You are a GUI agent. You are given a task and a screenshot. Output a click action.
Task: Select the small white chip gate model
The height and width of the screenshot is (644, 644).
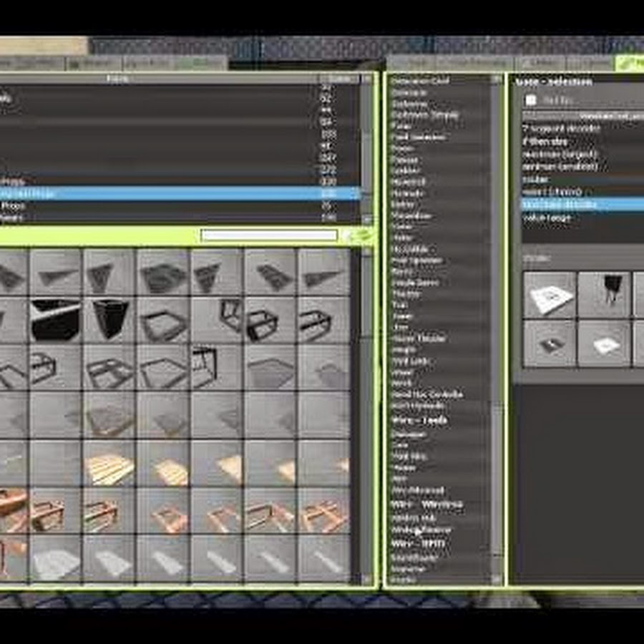pyautogui.click(x=605, y=343)
